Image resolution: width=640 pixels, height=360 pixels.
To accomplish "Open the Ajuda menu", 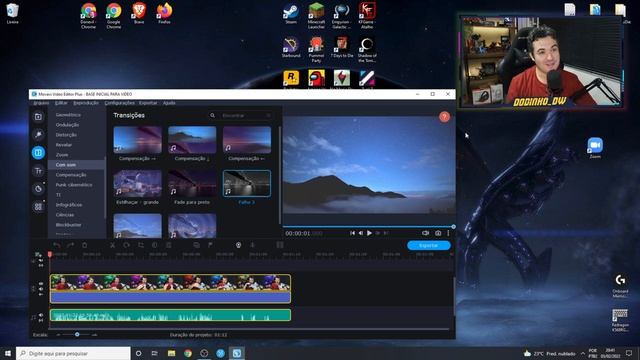I will pos(169,103).
